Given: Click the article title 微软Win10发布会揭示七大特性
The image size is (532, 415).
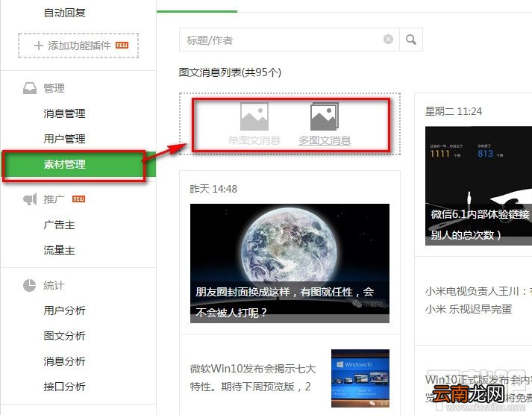Looking at the screenshot, I should coord(253,378).
